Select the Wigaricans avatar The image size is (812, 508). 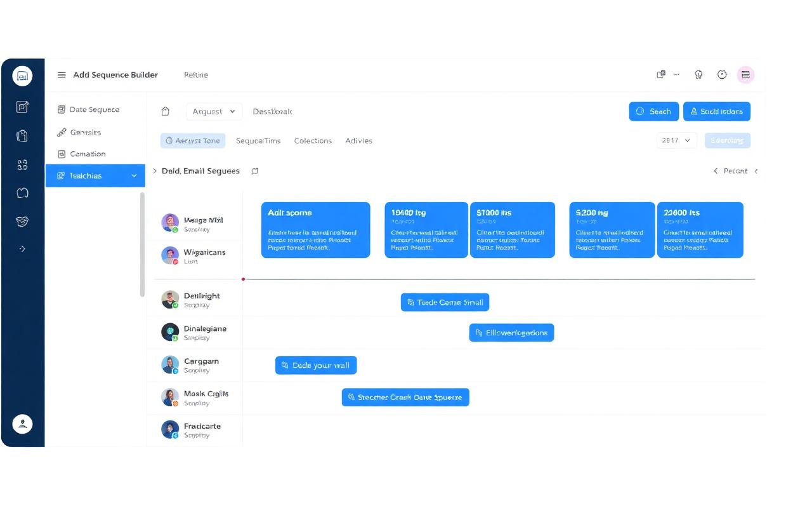pos(170,255)
